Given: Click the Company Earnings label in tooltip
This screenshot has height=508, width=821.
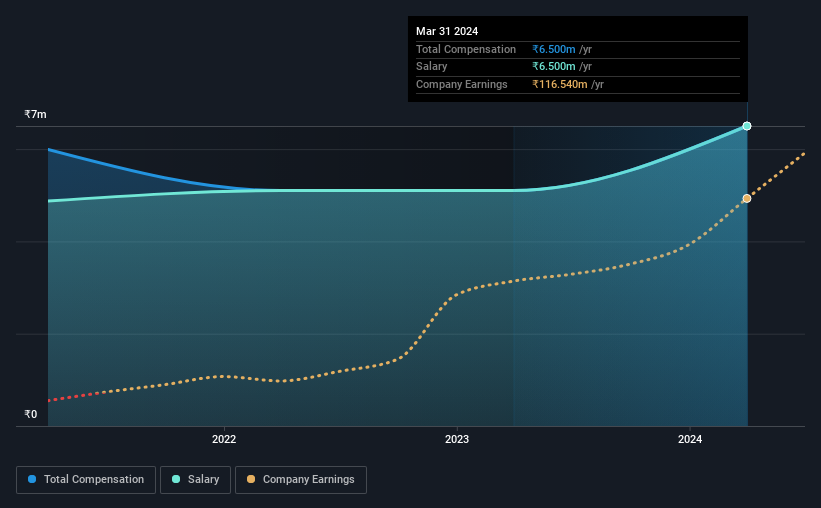Looking at the screenshot, I should point(462,84).
